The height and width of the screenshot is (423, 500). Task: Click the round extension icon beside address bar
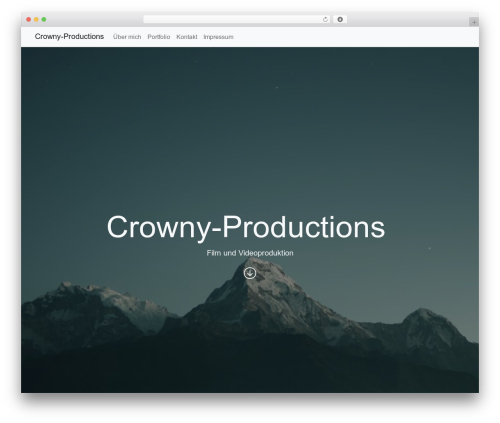pos(340,19)
